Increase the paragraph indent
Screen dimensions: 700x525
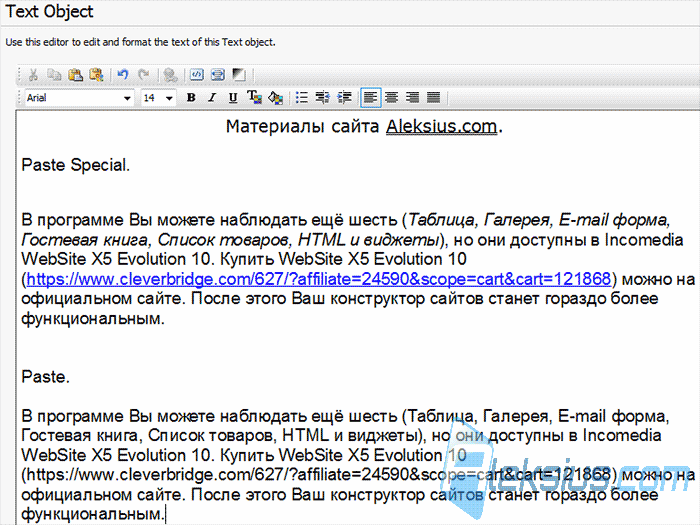[344, 97]
